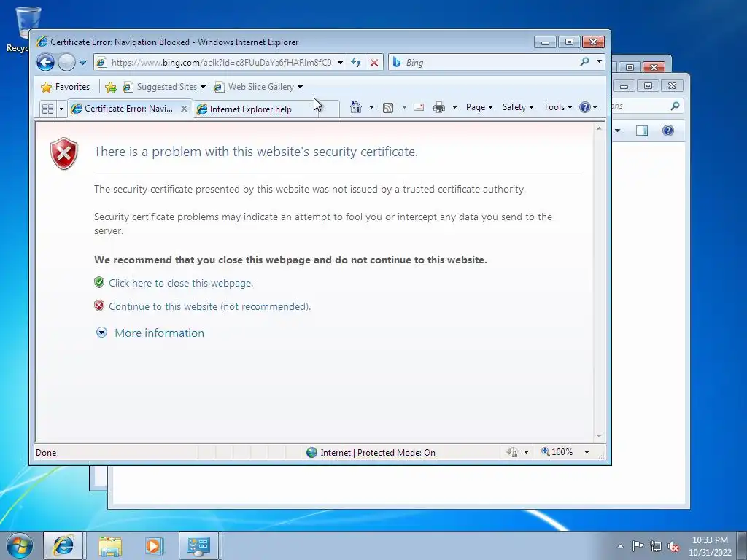Open the Favorites button
Image resolution: width=747 pixels, height=560 pixels.
(x=65, y=87)
